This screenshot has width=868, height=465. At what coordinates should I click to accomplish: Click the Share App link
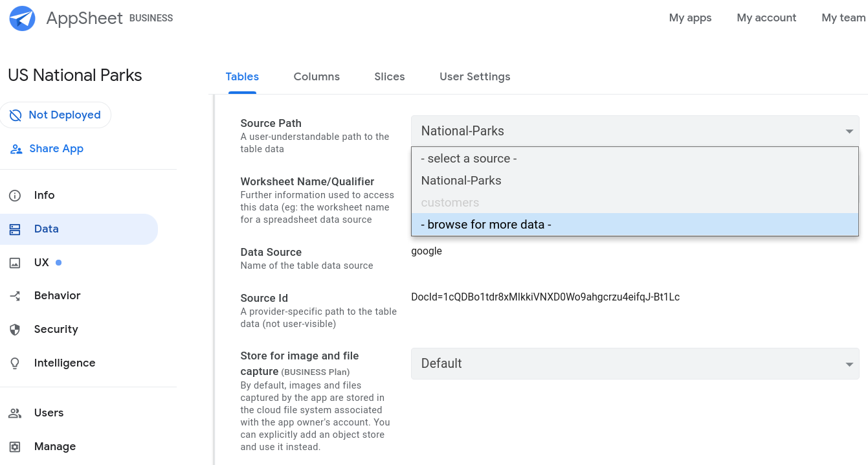pos(56,148)
